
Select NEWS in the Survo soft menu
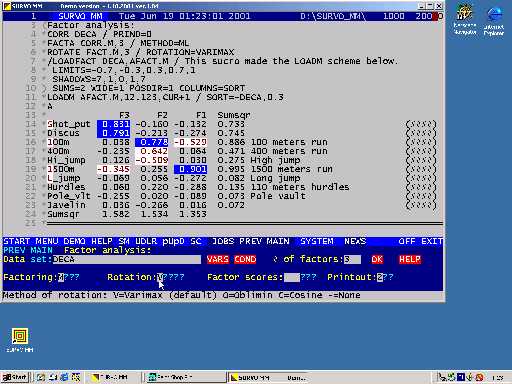pos(355,241)
